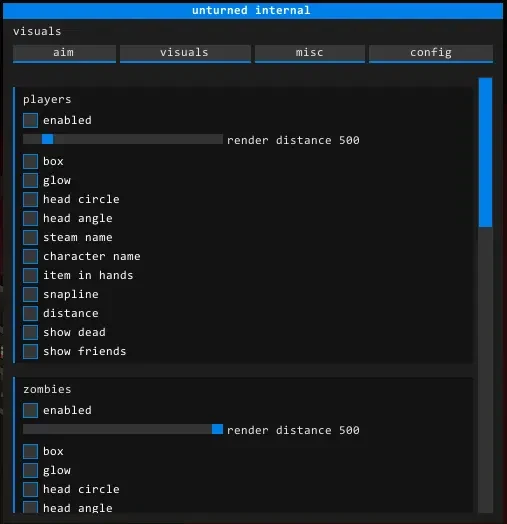Toggle the show dead checkbox
This screenshot has width=507, height=524.
pyautogui.click(x=30, y=333)
